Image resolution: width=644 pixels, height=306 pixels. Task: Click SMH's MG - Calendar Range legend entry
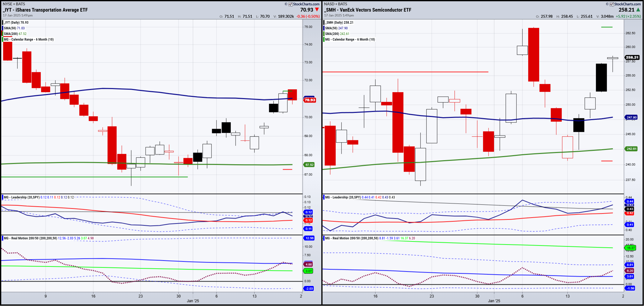click(x=350, y=39)
